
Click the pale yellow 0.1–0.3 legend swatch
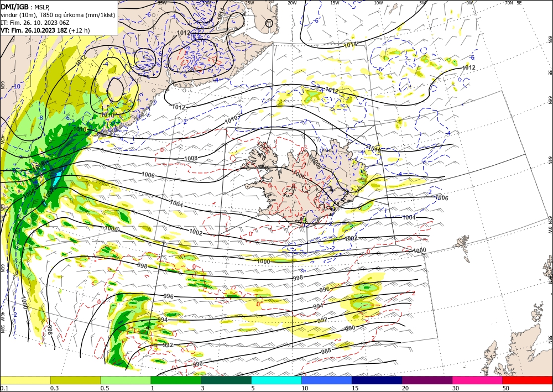click(x=25, y=380)
